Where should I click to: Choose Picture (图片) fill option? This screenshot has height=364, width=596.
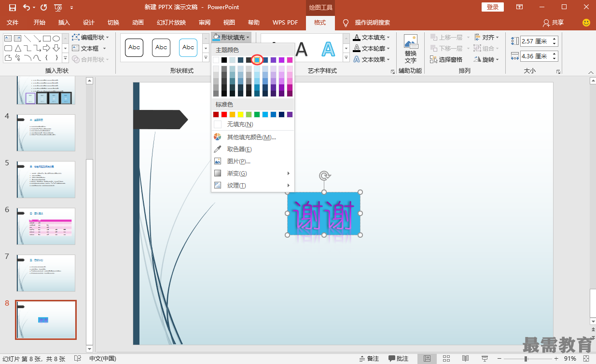click(x=252, y=161)
